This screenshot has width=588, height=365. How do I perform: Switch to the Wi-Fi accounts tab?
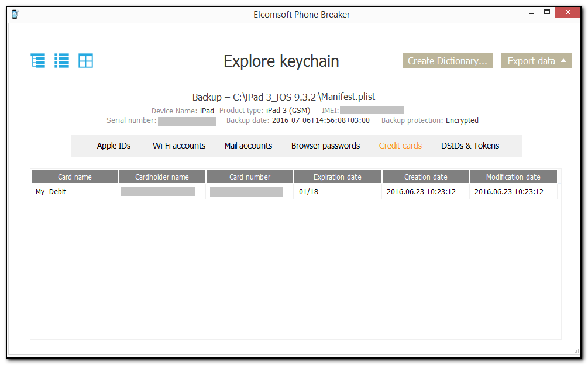(179, 146)
